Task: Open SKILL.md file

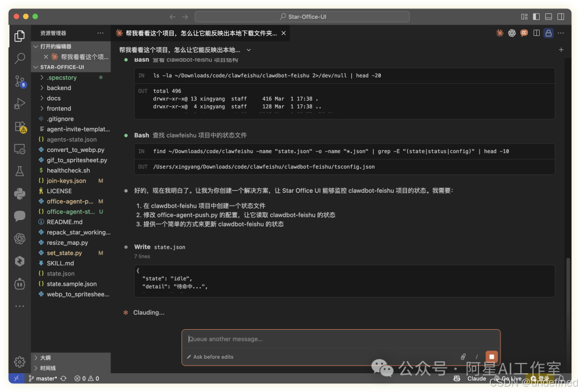Action: [71, 263]
